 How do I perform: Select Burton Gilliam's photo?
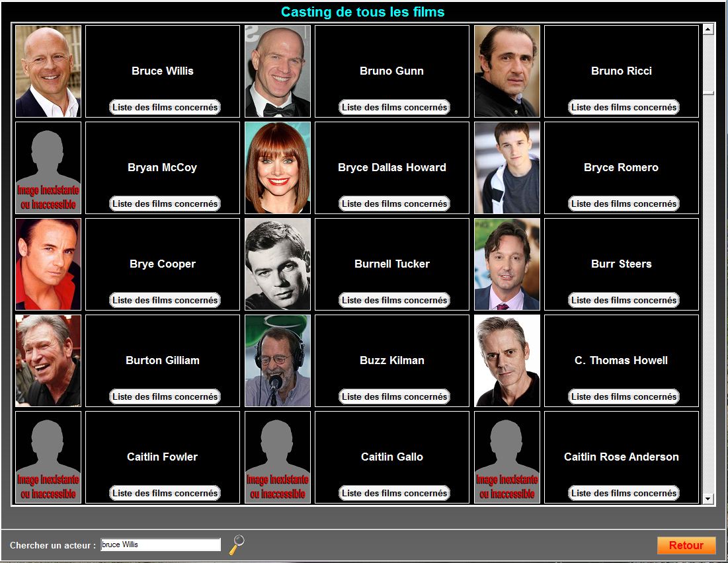48,361
